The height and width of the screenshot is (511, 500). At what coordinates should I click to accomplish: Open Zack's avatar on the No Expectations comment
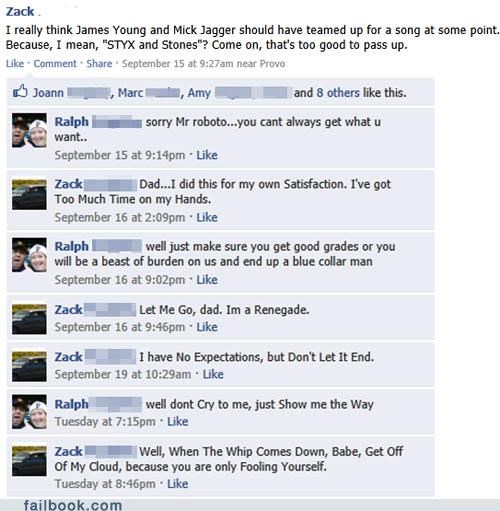29,366
